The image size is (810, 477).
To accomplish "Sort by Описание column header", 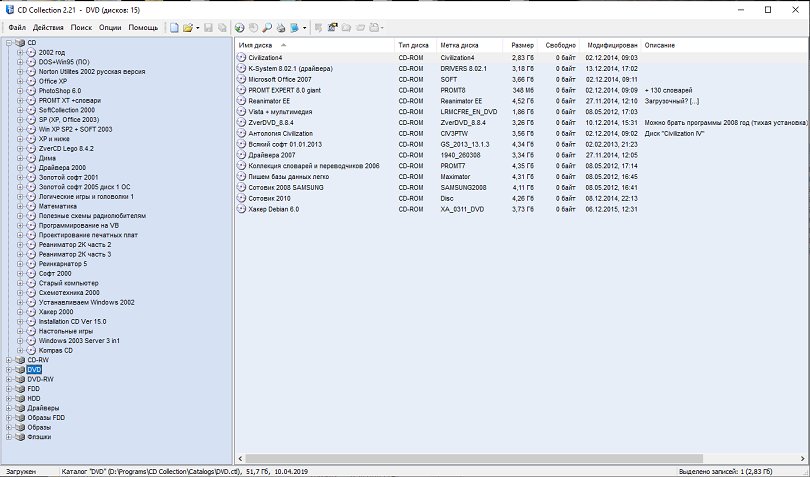I will tap(725, 45).
